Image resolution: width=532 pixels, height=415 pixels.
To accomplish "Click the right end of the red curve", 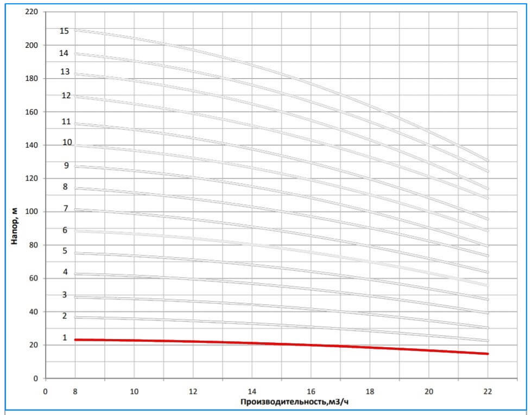I will click(x=486, y=354).
